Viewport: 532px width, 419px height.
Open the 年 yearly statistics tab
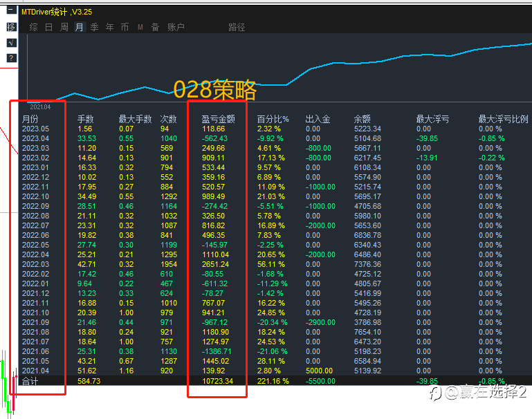tap(109, 27)
